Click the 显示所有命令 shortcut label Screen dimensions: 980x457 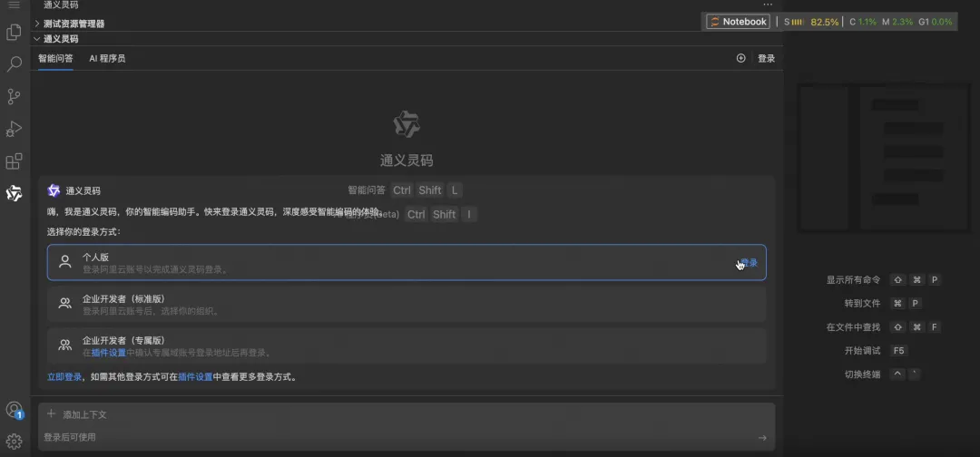tap(853, 279)
